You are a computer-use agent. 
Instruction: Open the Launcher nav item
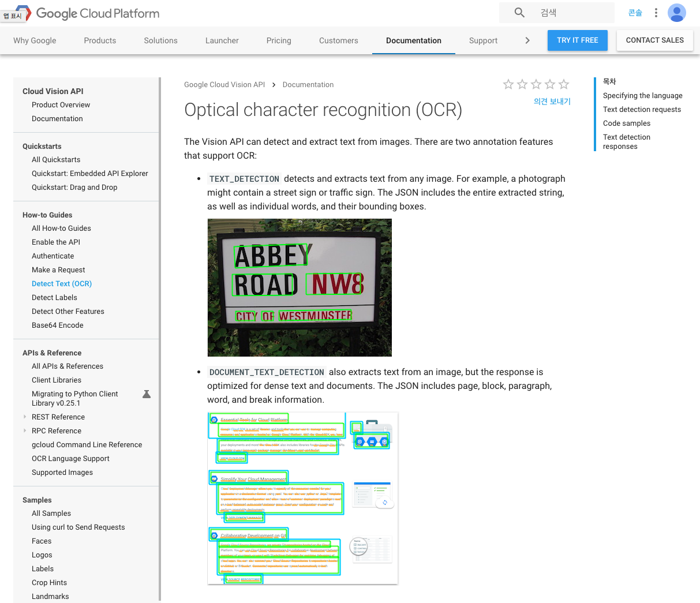tap(222, 40)
